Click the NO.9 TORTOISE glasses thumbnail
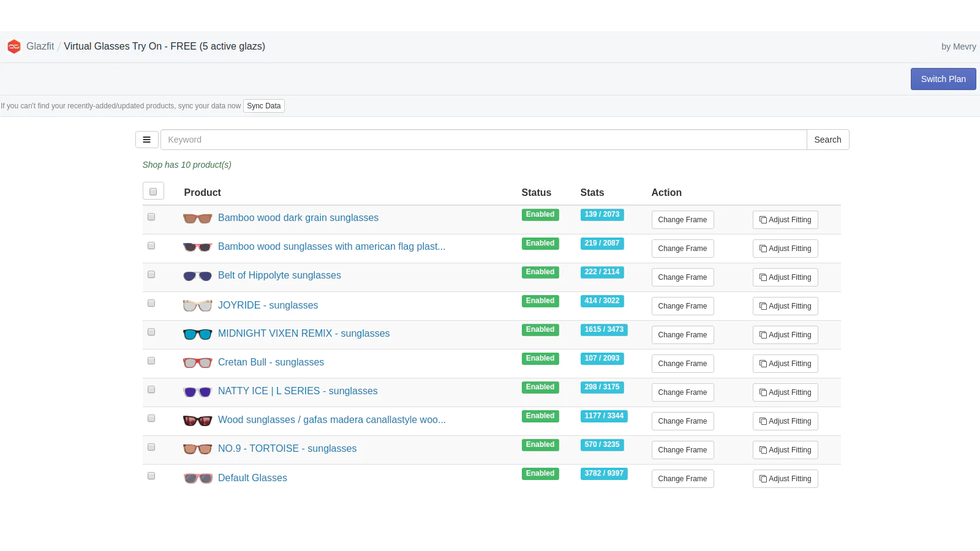This screenshot has width=980, height=551. click(198, 449)
